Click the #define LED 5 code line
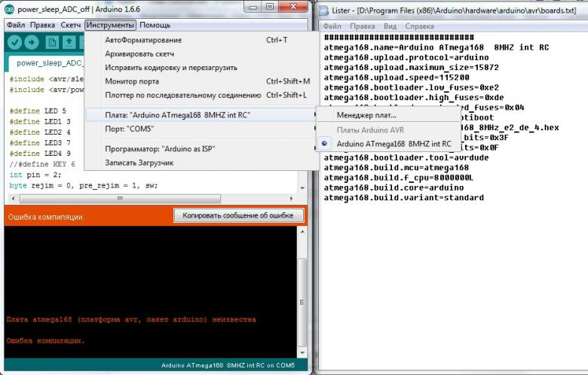 [38, 111]
